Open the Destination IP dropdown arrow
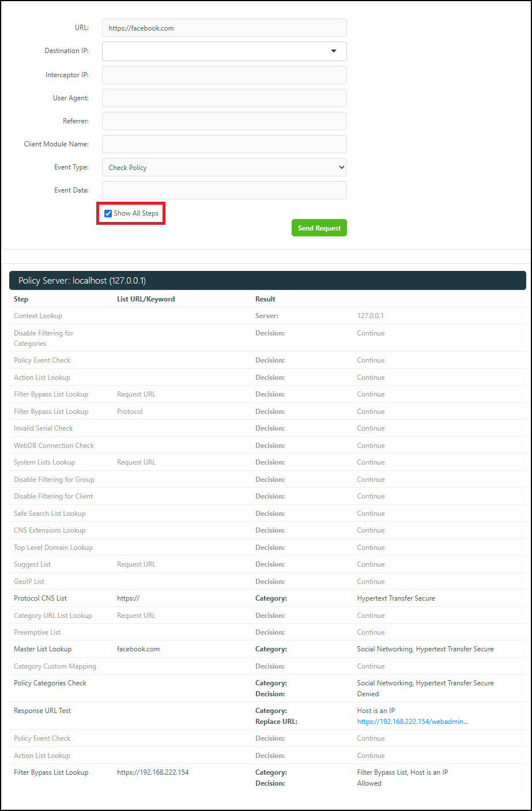This screenshot has height=811, width=532. (334, 51)
